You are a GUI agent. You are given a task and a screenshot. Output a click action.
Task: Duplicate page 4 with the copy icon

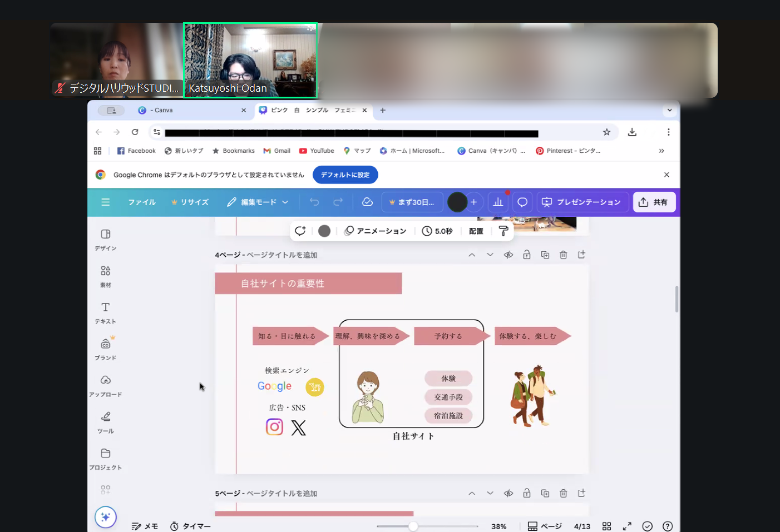pos(545,255)
